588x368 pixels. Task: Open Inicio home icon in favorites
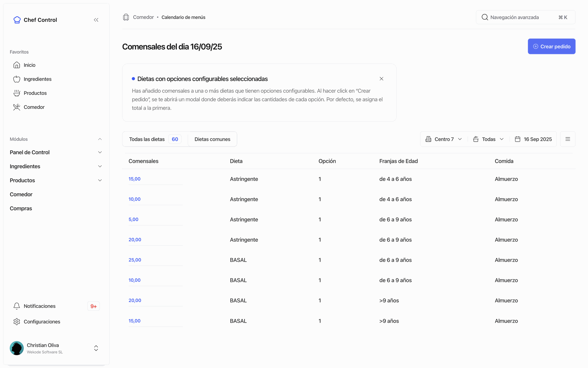17,65
